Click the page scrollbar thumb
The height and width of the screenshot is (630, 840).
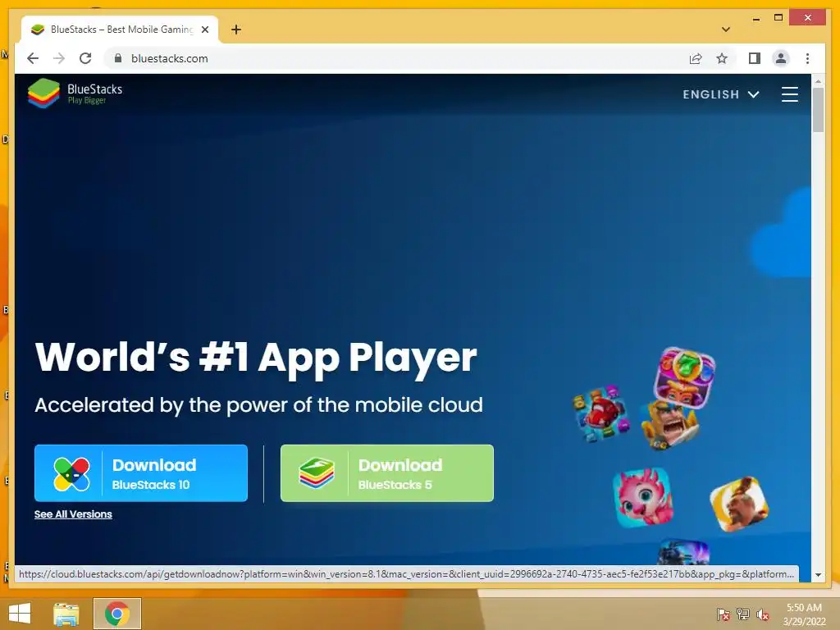click(818, 110)
